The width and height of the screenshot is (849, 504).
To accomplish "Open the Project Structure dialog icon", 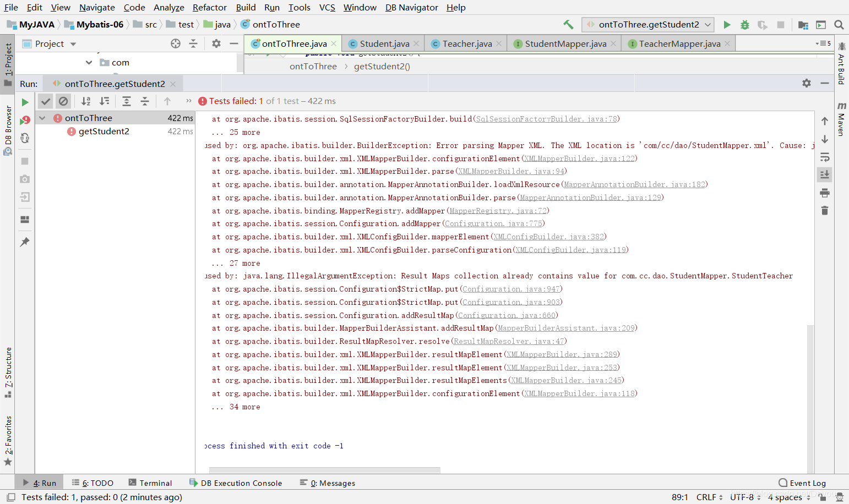I will click(803, 25).
